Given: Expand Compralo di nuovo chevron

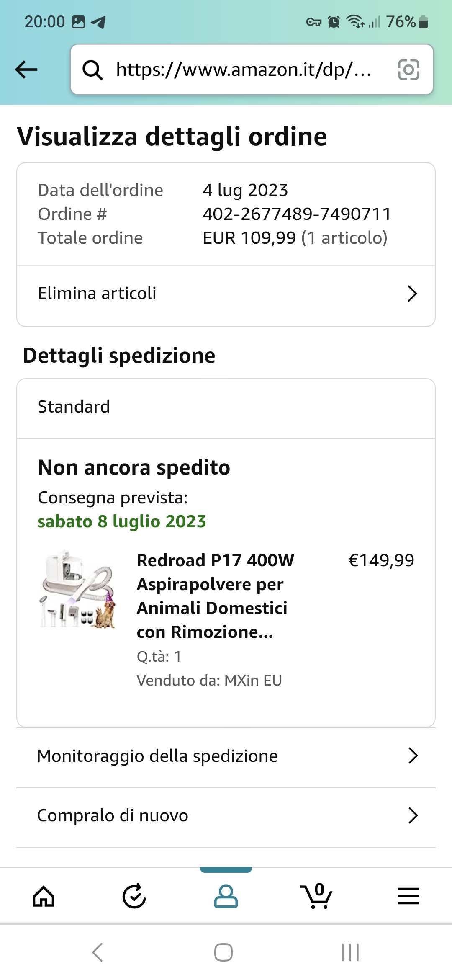Looking at the screenshot, I should click(x=413, y=815).
